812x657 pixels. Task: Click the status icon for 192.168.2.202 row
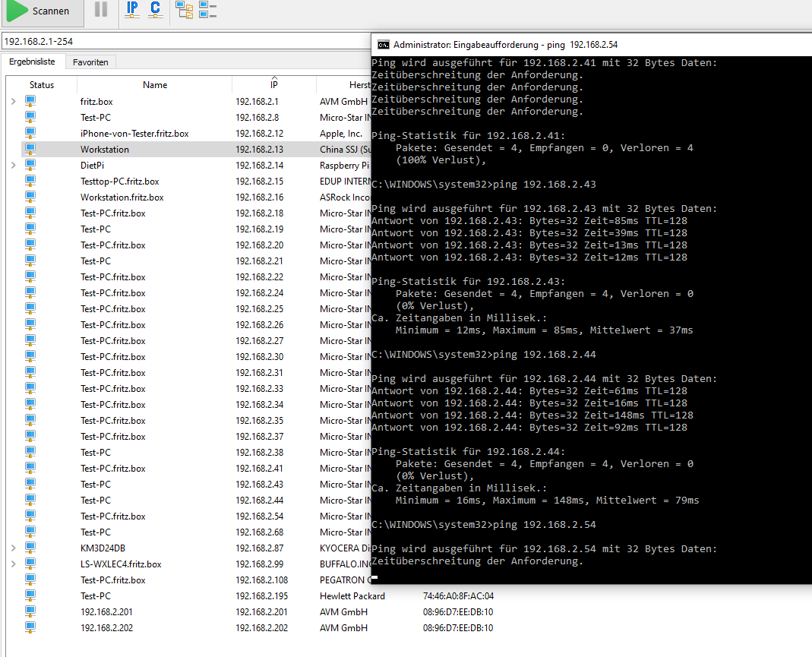[x=30, y=627]
